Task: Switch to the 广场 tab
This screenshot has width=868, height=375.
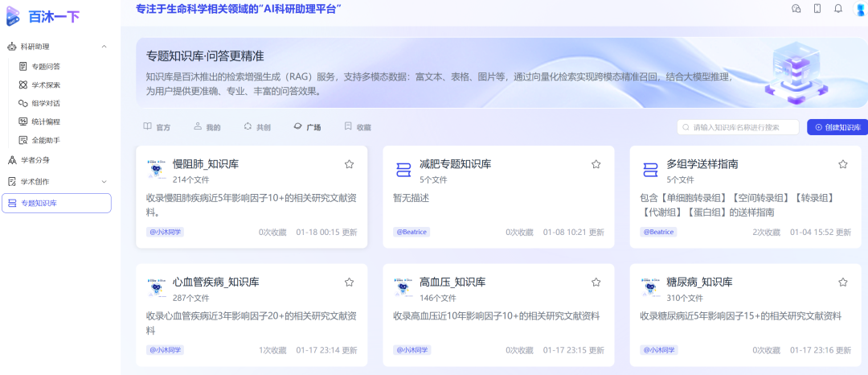Action: pos(307,127)
